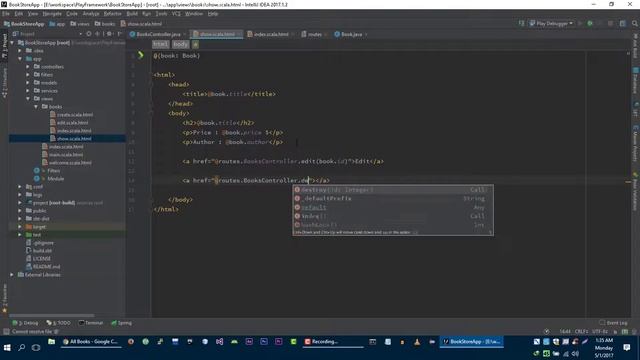Switch to the index.scala.html editor tab

(x=271, y=34)
